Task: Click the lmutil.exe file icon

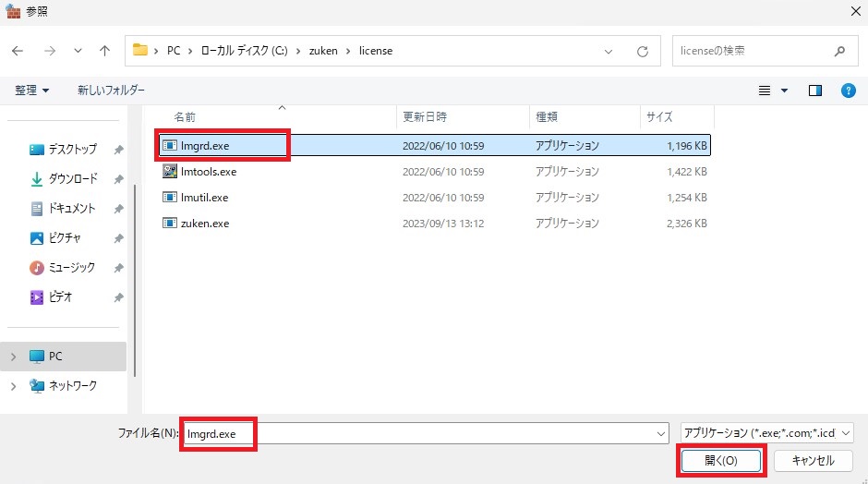Action: [169, 197]
